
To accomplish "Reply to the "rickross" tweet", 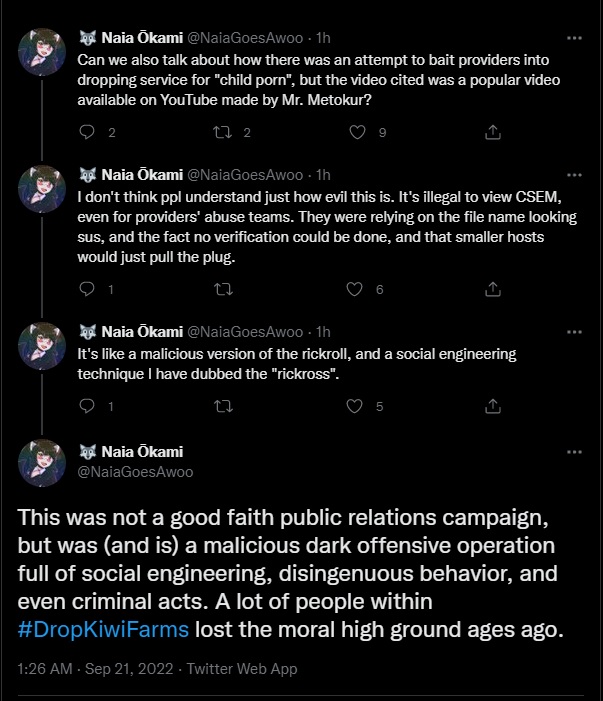I will point(87,406).
